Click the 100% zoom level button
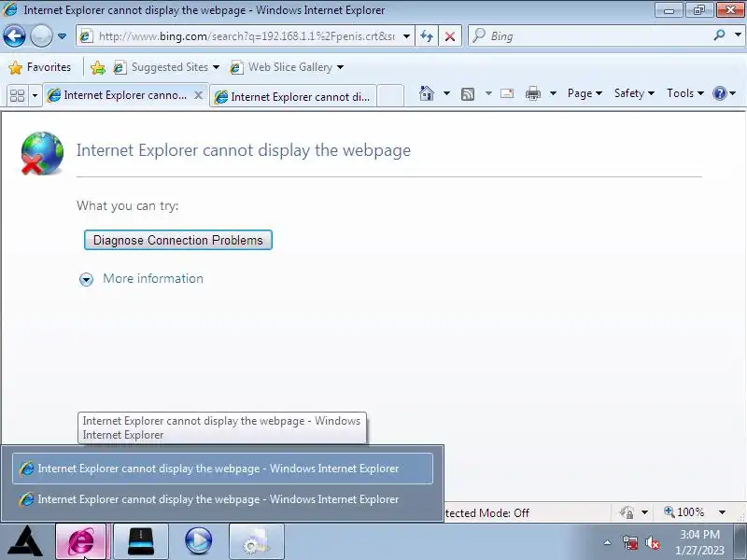The image size is (747, 560). click(x=684, y=512)
